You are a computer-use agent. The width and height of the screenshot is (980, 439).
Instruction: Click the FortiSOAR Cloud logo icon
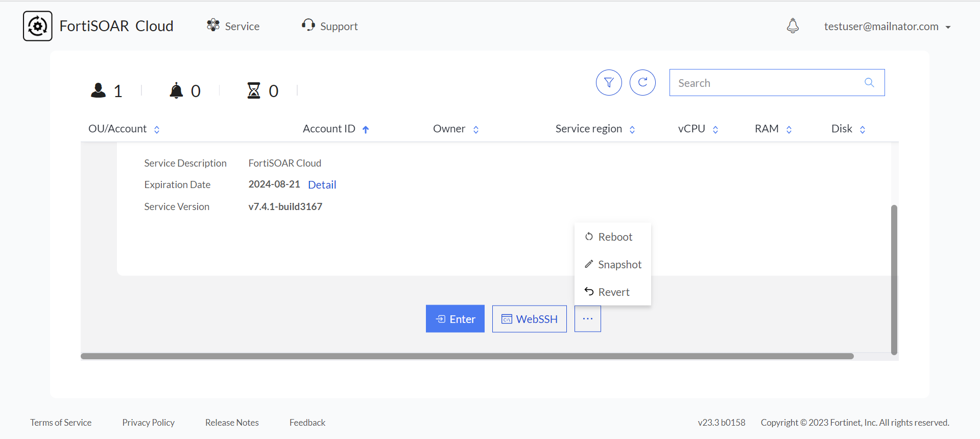[38, 26]
